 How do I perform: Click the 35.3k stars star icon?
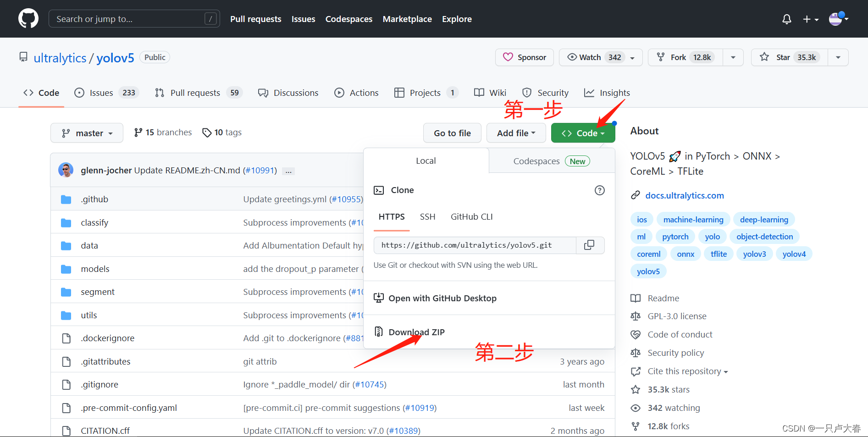[x=636, y=390]
